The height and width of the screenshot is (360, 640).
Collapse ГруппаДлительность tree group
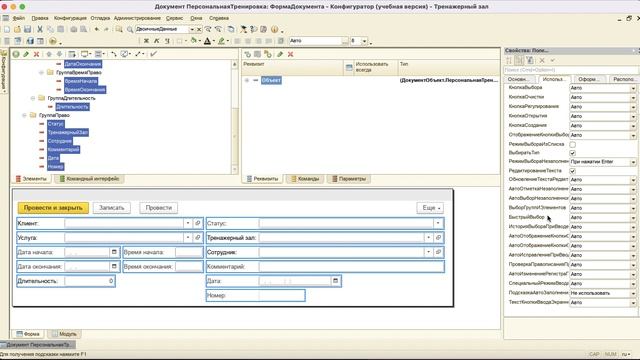click(x=33, y=98)
